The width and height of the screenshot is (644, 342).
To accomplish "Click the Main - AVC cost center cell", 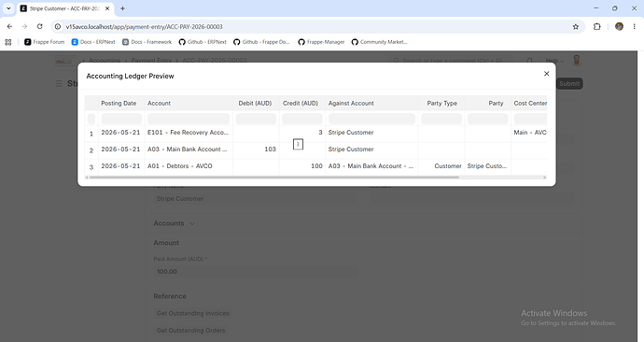I will click(x=530, y=133).
